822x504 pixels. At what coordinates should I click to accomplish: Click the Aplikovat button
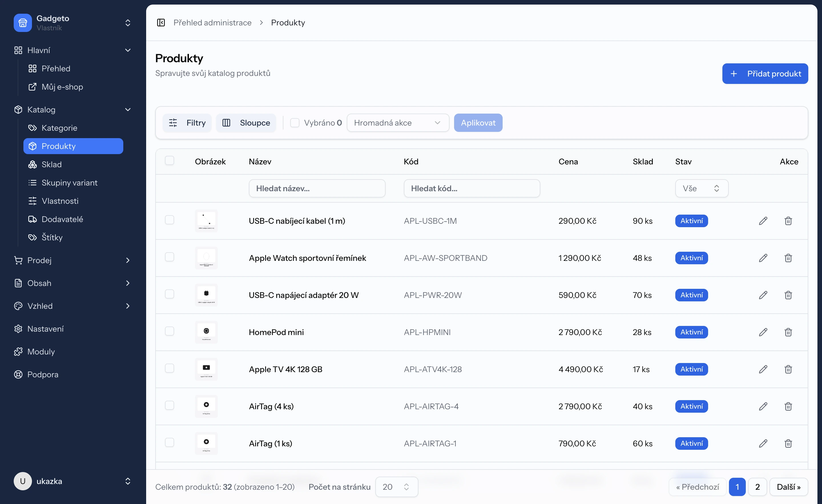[478, 123]
